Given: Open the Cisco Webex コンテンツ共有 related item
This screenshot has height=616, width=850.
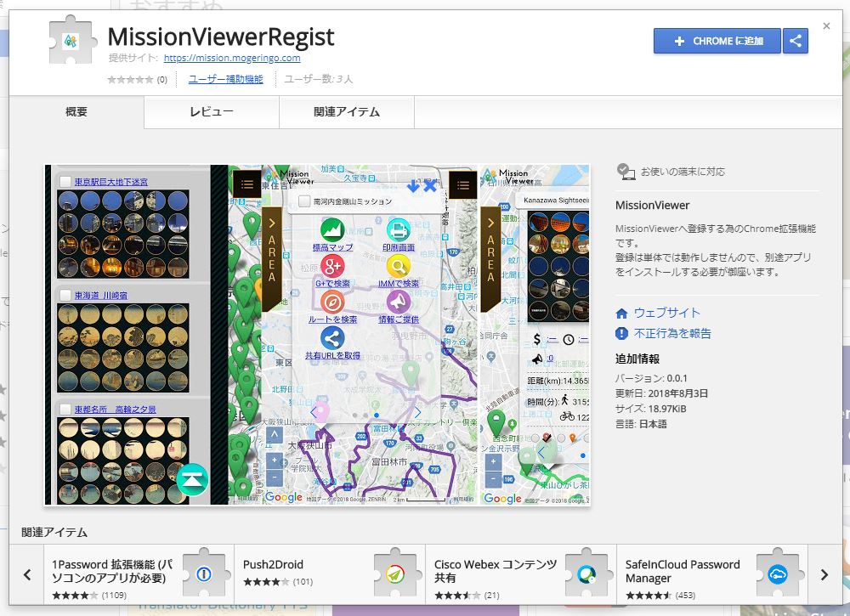Looking at the screenshot, I should (x=521, y=574).
